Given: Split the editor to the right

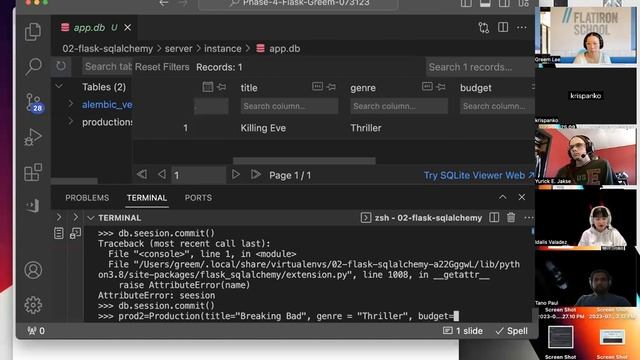Looking at the screenshot, I should (x=503, y=27).
